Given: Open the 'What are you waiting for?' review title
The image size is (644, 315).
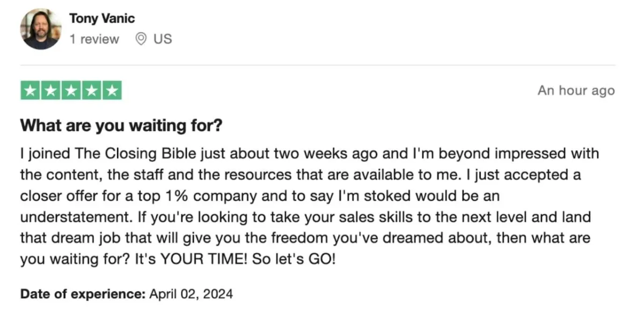Looking at the screenshot, I should [x=121, y=126].
